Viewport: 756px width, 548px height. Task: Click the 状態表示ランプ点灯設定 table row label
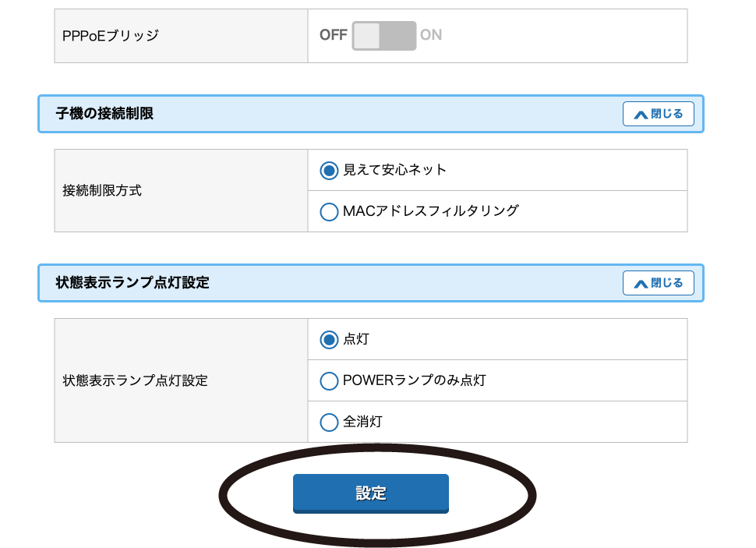(135, 380)
